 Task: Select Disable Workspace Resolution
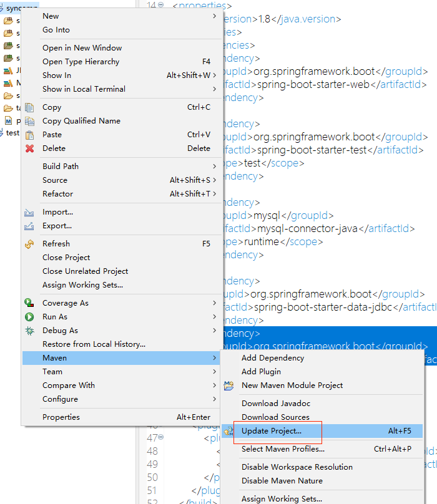pyautogui.click(x=322, y=467)
